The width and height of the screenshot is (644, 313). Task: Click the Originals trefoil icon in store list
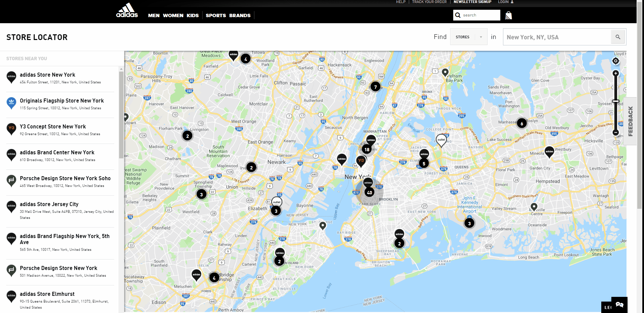[11, 103]
